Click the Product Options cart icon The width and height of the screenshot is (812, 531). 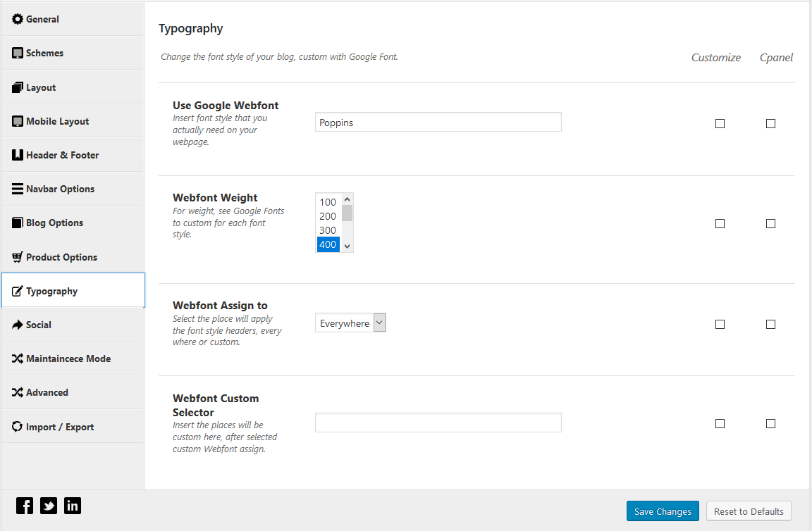point(18,257)
